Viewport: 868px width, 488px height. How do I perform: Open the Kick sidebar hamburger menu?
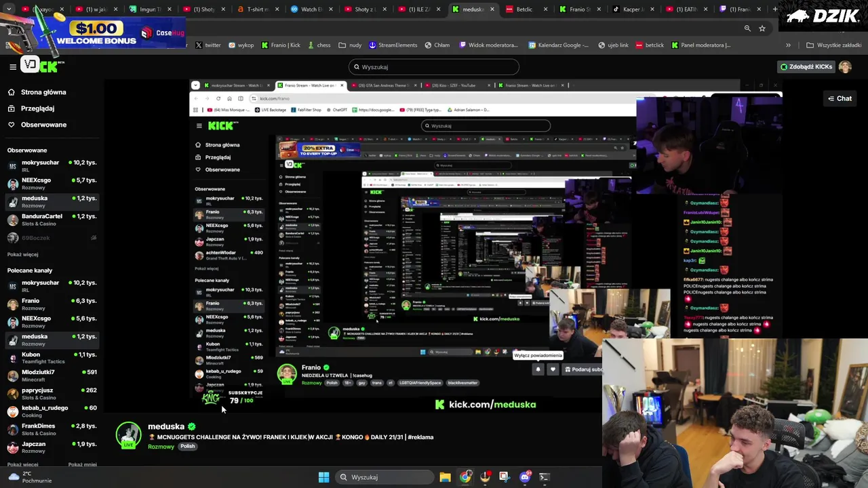[13, 66]
